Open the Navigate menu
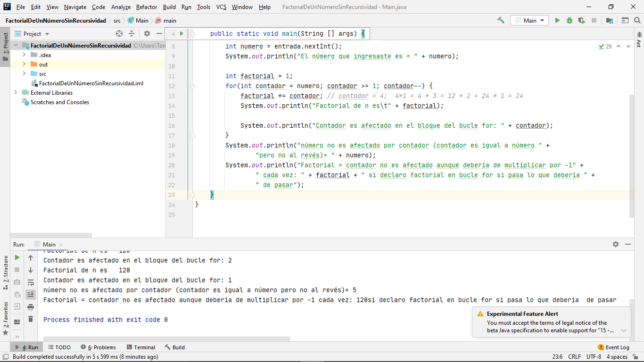The height and width of the screenshot is (362, 644). [75, 7]
